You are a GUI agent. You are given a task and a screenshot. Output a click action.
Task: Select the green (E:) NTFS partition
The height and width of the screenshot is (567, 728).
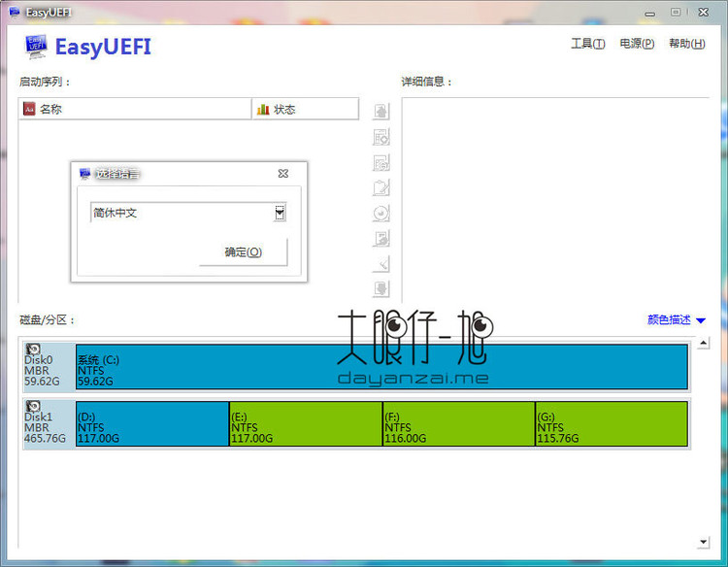[306, 424]
